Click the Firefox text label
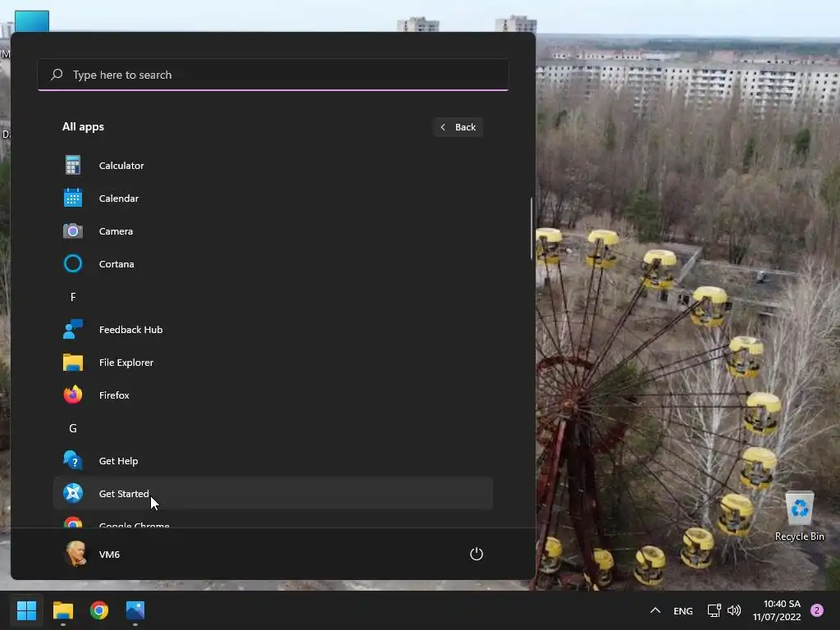The image size is (840, 630). tap(114, 395)
